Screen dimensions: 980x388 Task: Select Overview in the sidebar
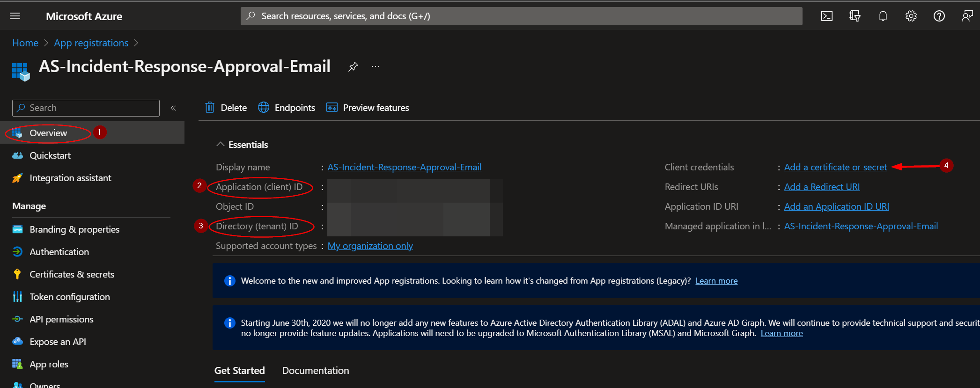point(92,133)
